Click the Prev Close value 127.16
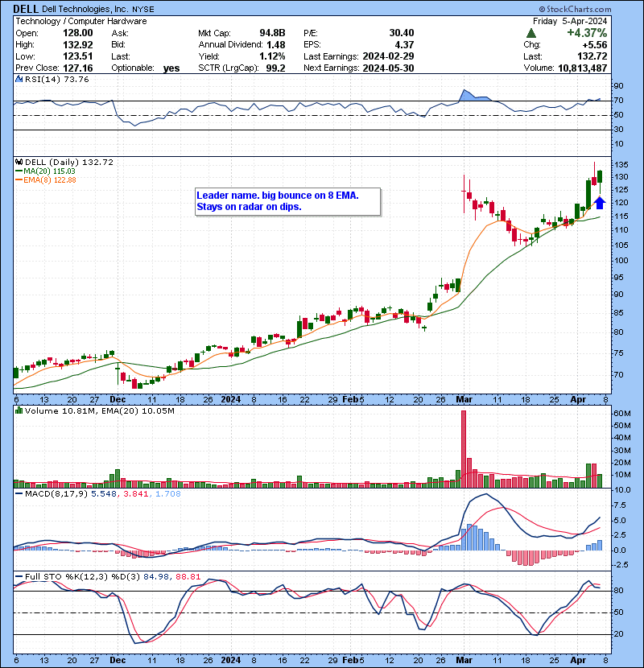 click(78, 68)
